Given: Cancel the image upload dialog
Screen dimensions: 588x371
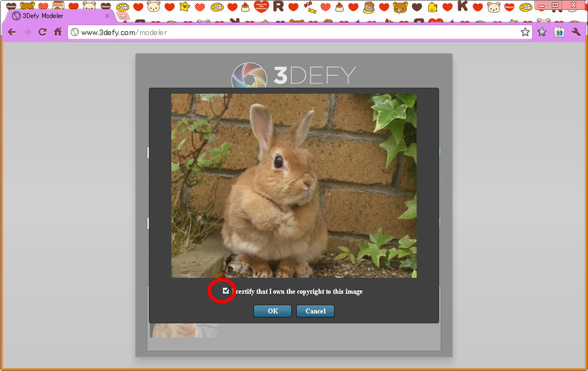Looking at the screenshot, I should pos(315,311).
